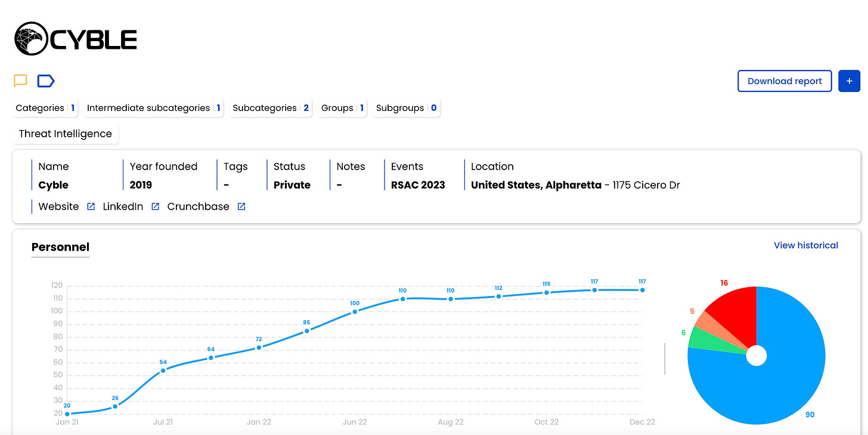Click the chart data point labeled 100
This screenshot has height=435, width=868.
pos(355,311)
